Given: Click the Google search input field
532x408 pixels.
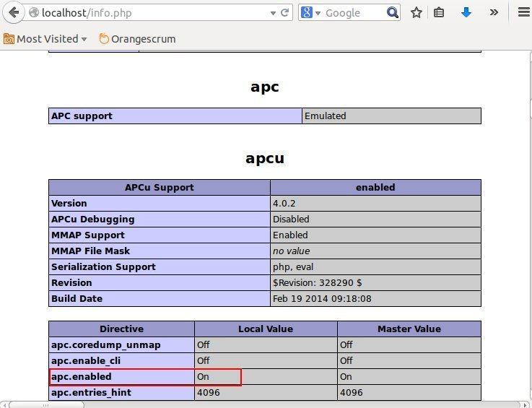Looking at the screenshot, I should point(354,13).
